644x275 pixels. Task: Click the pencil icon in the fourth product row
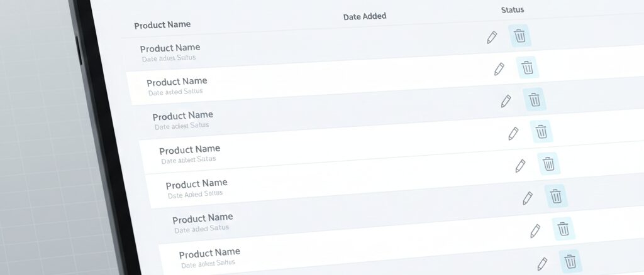point(513,133)
